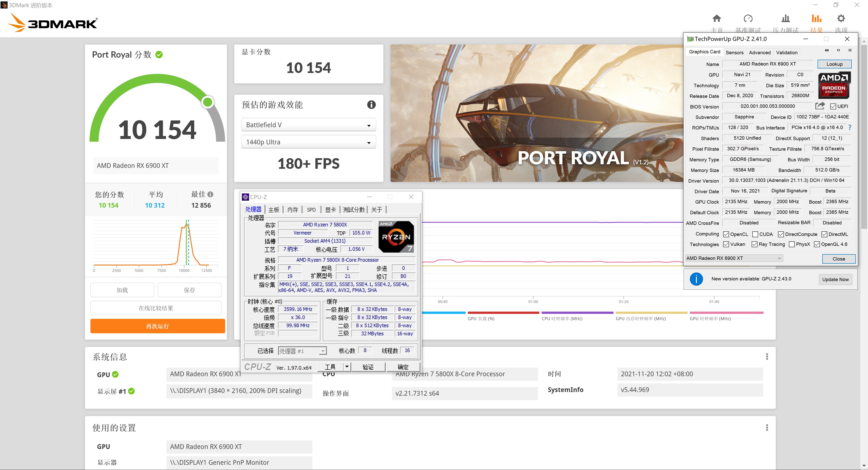Open the GPU selector dropdown in GPU-Z

coord(779,258)
